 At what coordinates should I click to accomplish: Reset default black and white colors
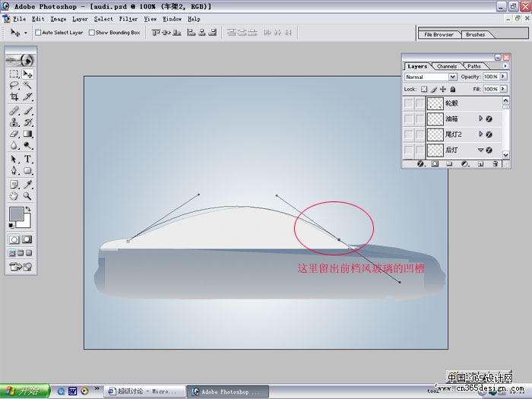11,226
